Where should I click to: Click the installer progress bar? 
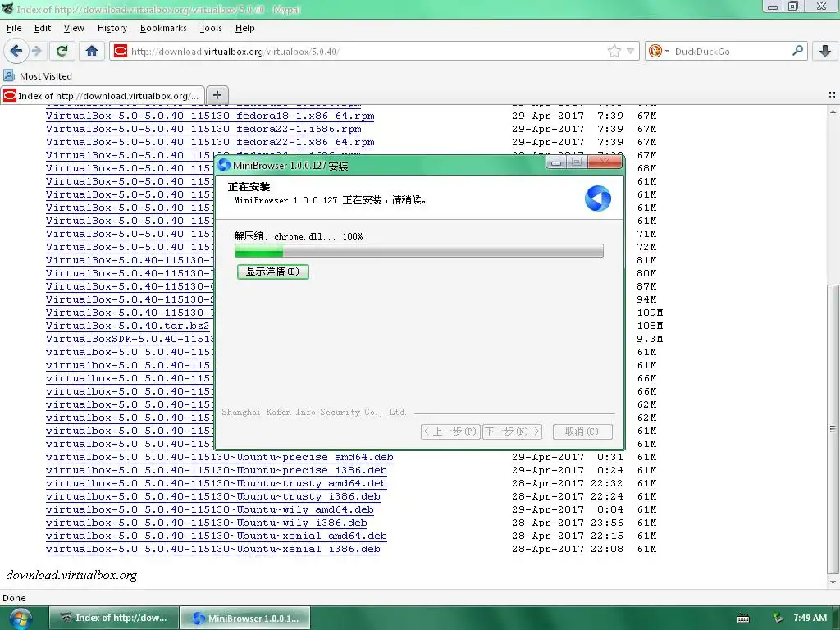click(x=419, y=251)
